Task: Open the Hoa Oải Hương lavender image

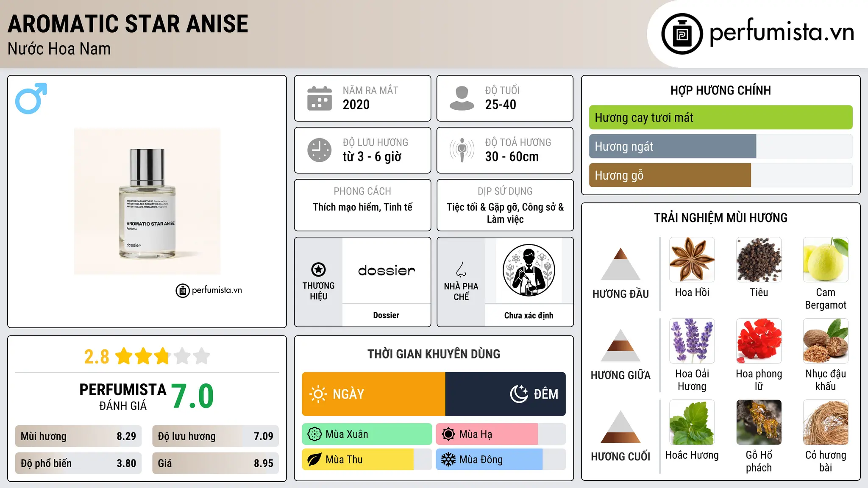Action: coord(692,341)
